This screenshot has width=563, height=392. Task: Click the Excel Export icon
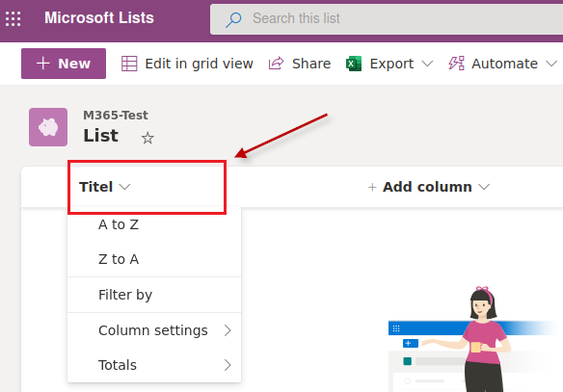point(354,64)
